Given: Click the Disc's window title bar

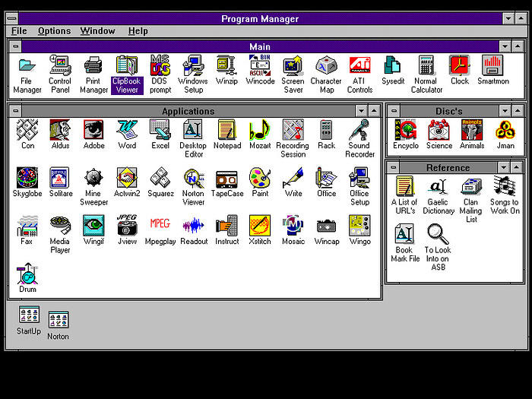Looking at the screenshot, I should 448,111.
